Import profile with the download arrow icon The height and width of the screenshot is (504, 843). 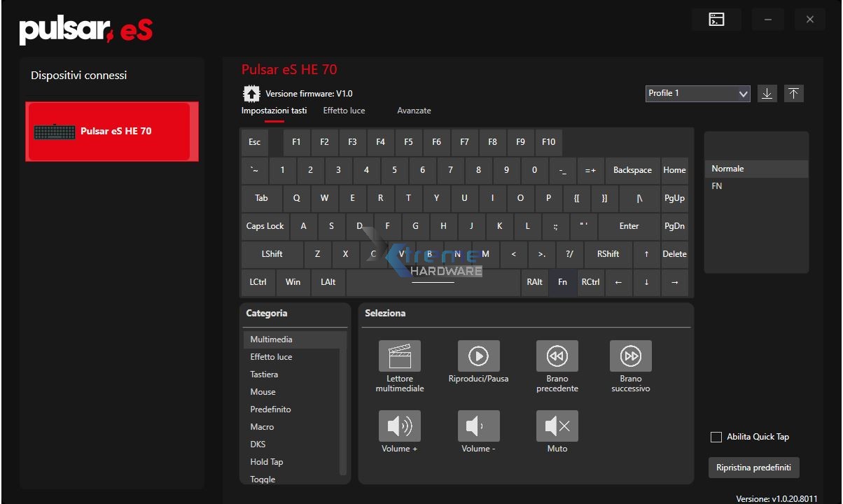pyautogui.click(x=767, y=94)
